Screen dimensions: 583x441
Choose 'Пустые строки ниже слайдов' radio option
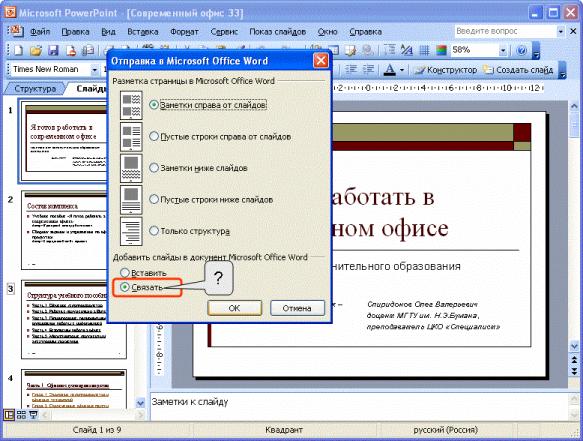point(154,199)
